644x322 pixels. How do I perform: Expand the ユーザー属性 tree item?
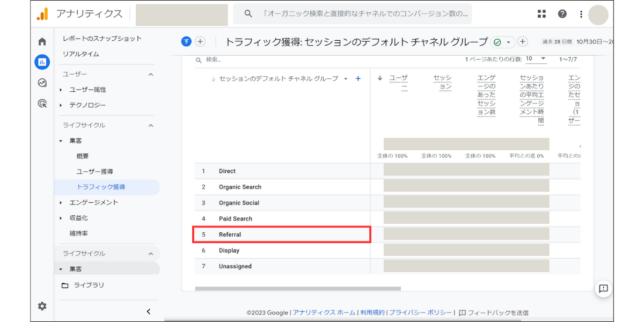pyautogui.click(x=61, y=90)
